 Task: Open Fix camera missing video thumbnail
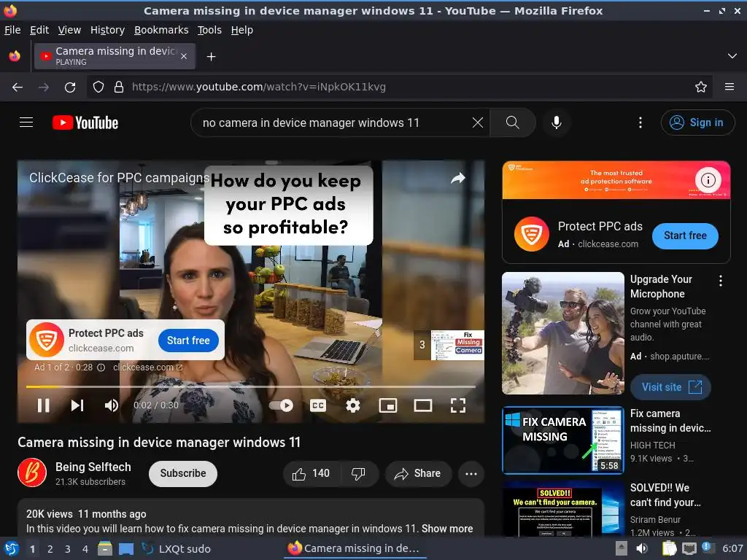pos(563,440)
